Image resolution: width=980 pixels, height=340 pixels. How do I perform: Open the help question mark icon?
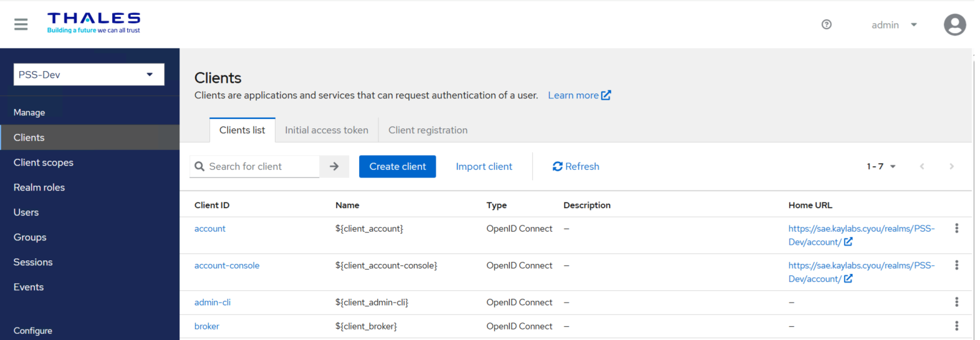827,24
